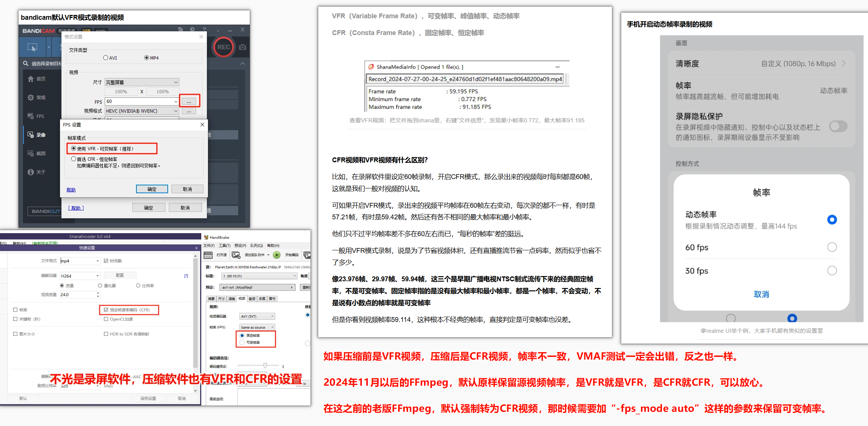Screen dimensions: 868x426
Task: Switch to the HandBrake 音频 tab
Action: (x=252, y=299)
